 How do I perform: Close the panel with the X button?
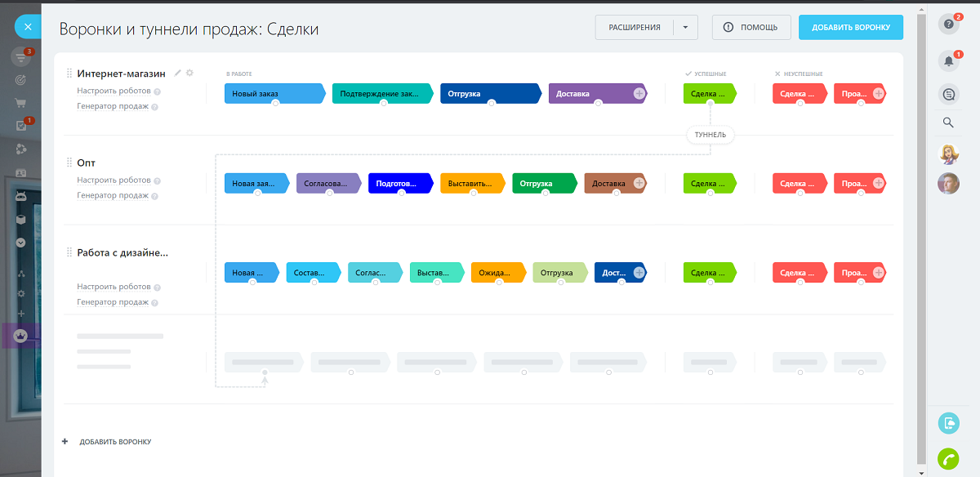pyautogui.click(x=28, y=27)
